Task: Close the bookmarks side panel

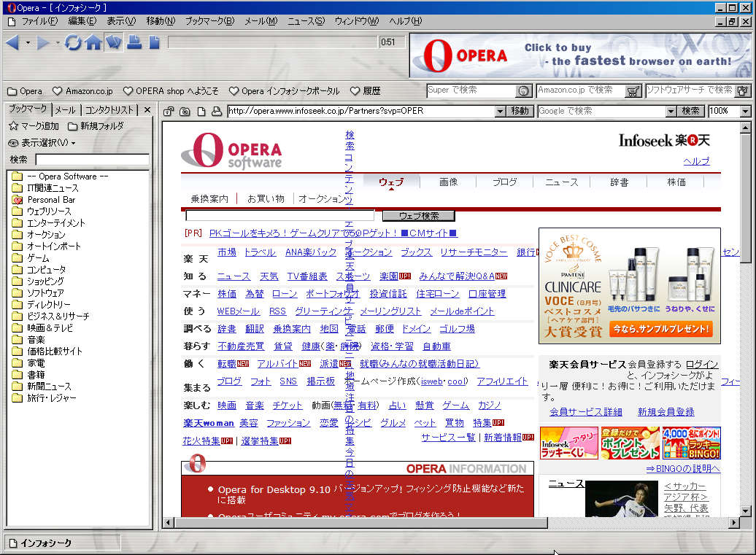Action: (x=147, y=110)
